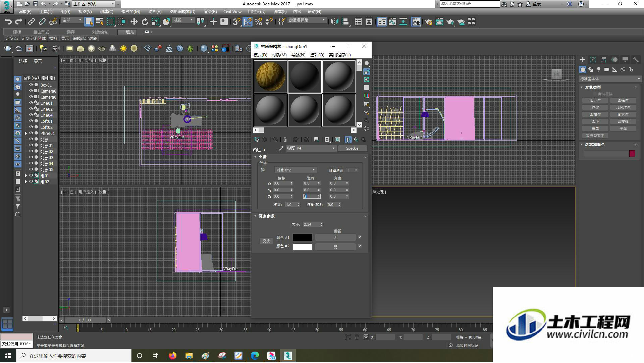Select Geometry category sphere icon

click(583, 69)
